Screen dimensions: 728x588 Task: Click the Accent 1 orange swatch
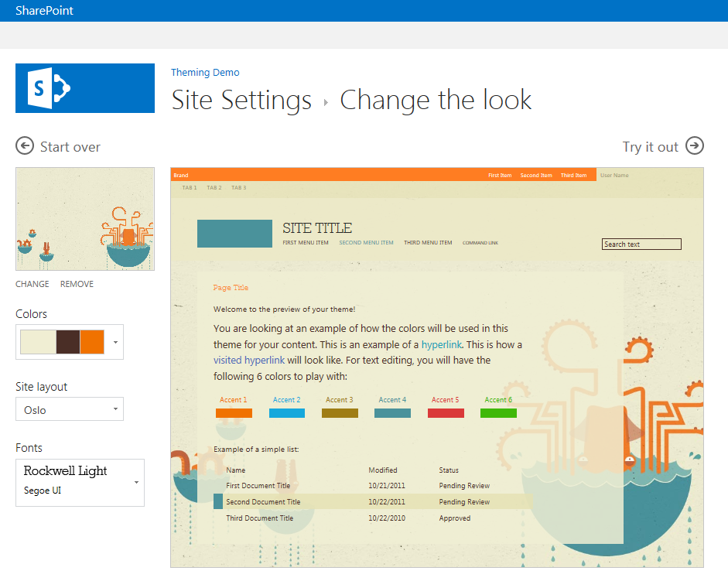tap(234, 413)
